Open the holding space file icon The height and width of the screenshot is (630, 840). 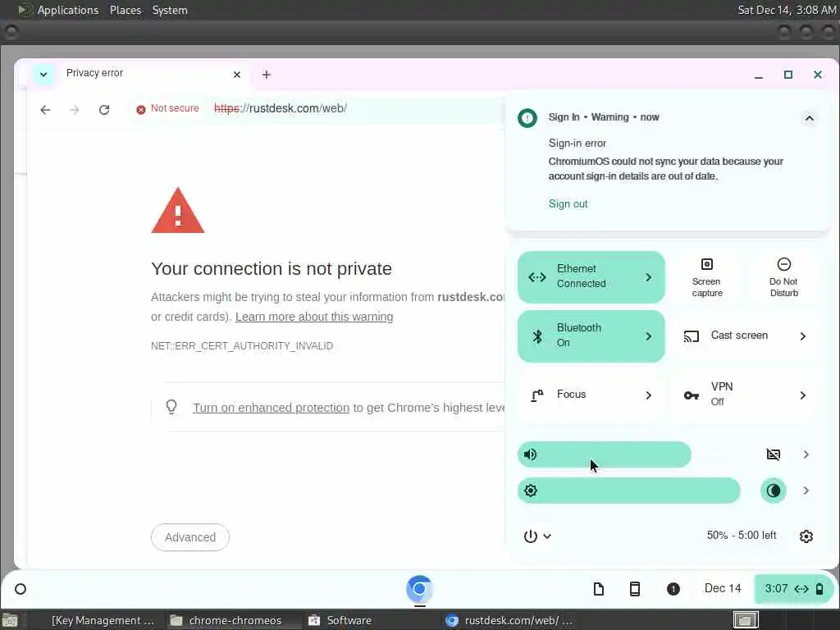click(598, 589)
